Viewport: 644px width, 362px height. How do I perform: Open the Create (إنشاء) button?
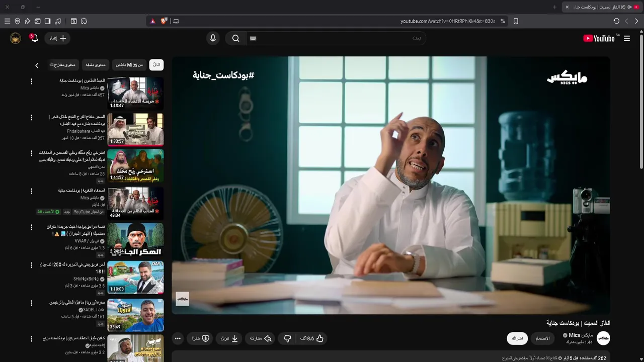[58, 38]
